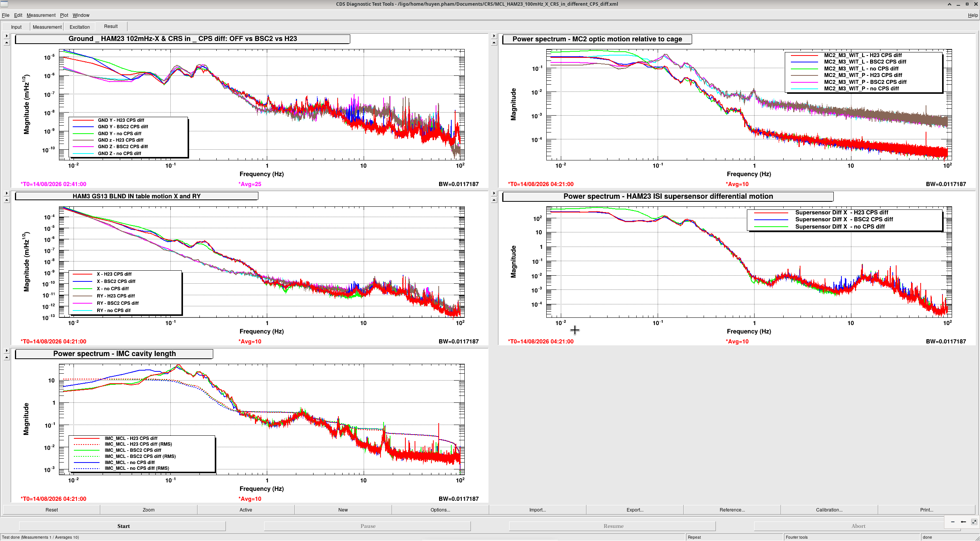This screenshot has width=980, height=541.
Task: Click right-arrow button beside IMC cavity length plot
Action: [x=7, y=351]
